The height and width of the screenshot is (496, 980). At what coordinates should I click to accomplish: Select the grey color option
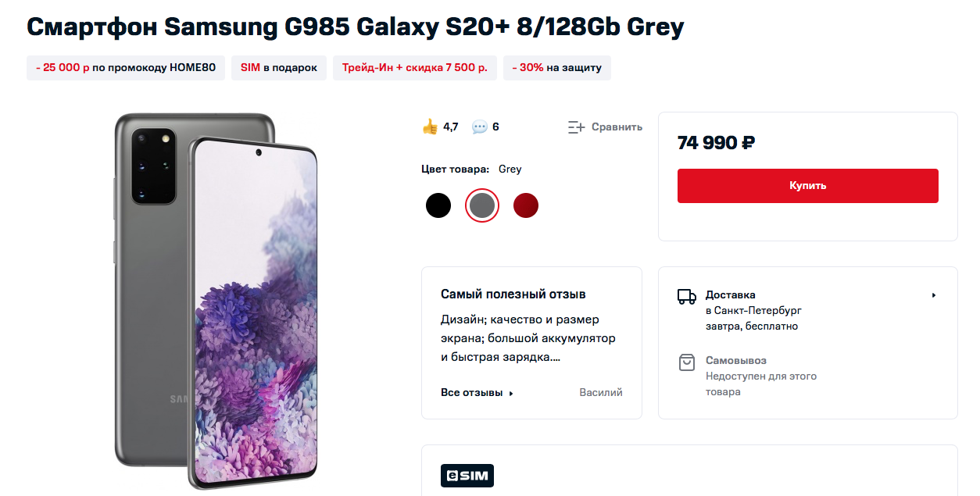click(x=482, y=205)
